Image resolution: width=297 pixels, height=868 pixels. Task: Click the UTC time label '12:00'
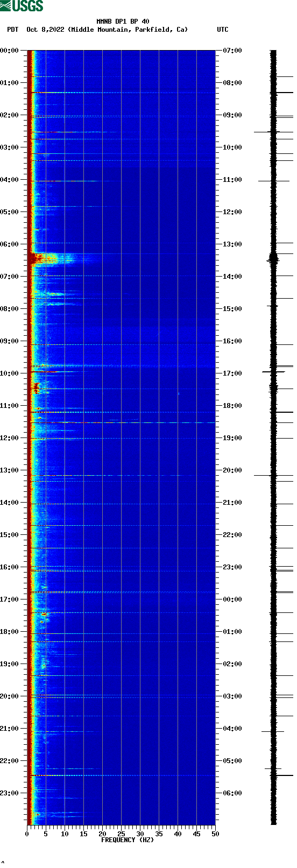coord(232,212)
